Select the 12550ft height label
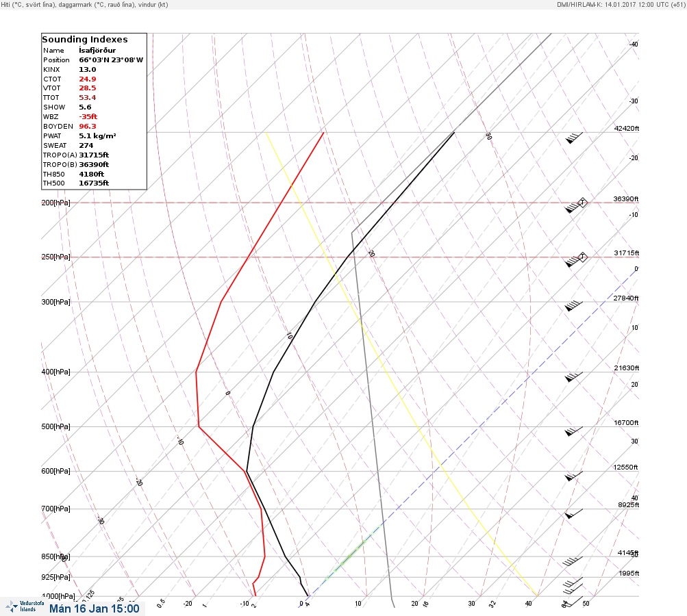687x616 pixels. (x=625, y=467)
